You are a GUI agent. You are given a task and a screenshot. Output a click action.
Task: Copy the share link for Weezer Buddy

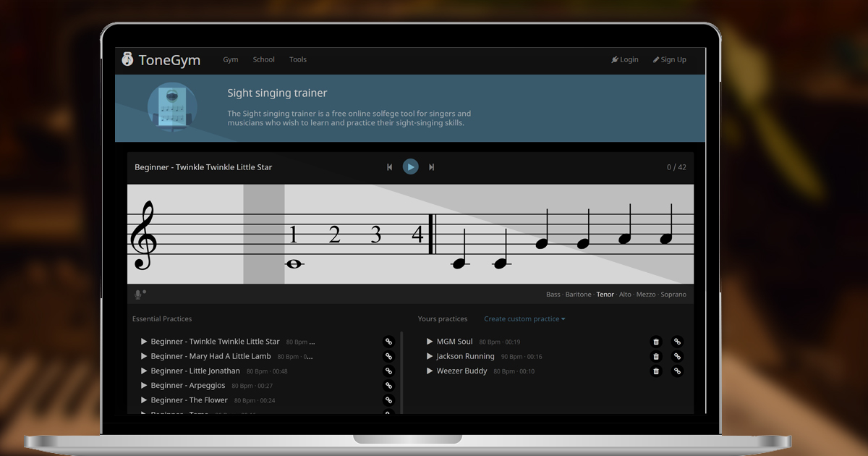pos(677,371)
